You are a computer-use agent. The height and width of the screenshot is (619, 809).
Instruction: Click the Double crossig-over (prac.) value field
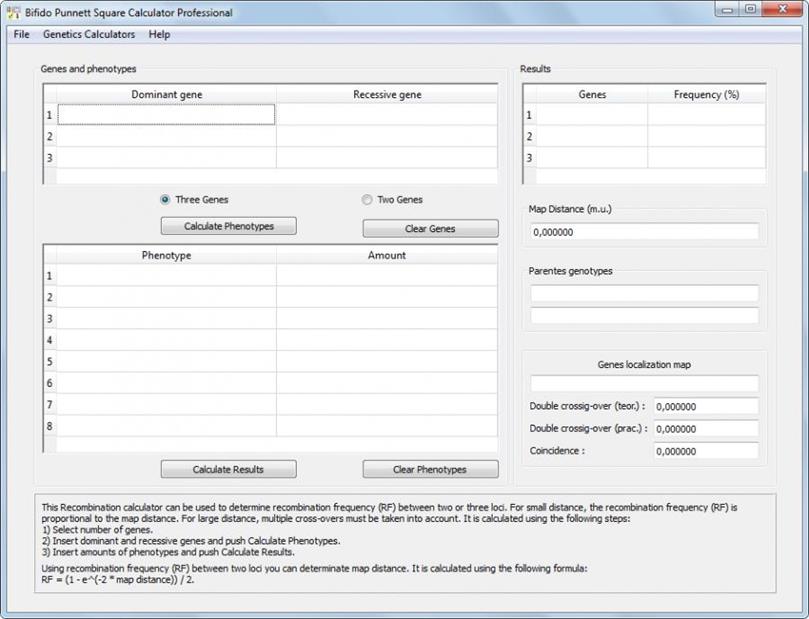pos(706,429)
